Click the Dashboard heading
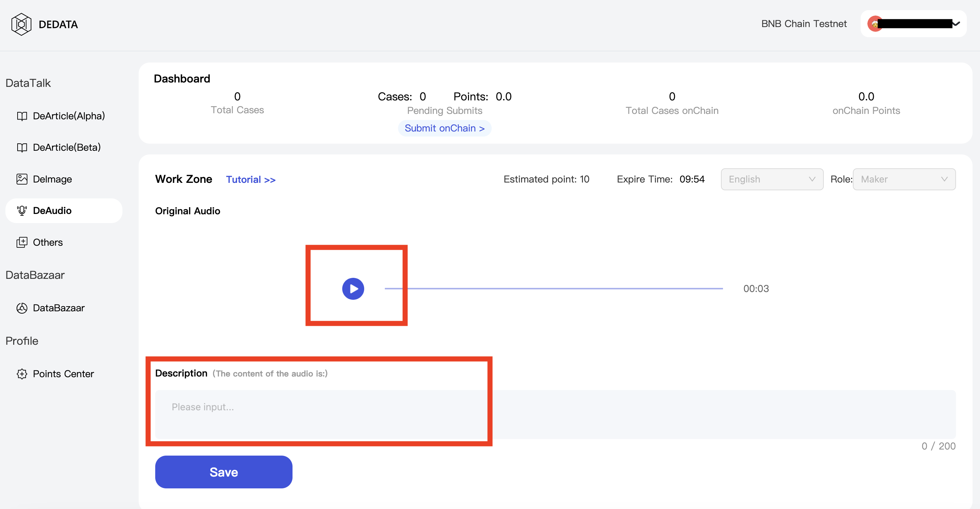The image size is (980, 509). [x=182, y=79]
